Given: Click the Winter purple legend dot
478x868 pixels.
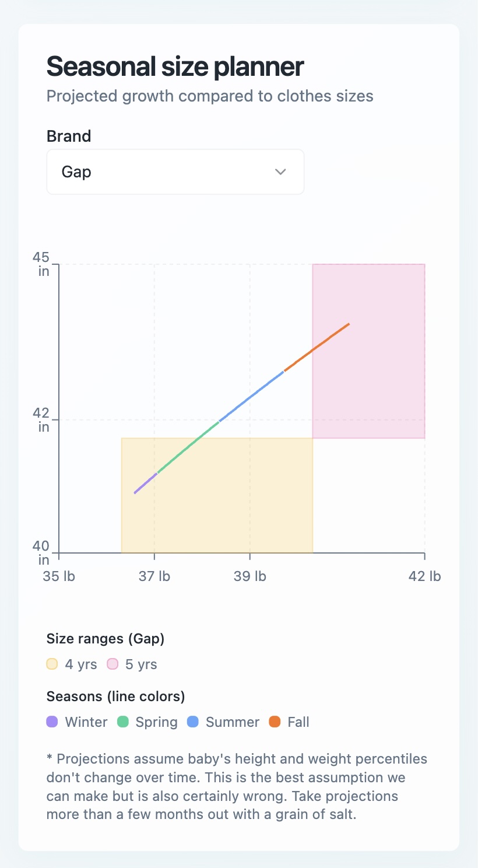Looking at the screenshot, I should [x=52, y=722].
